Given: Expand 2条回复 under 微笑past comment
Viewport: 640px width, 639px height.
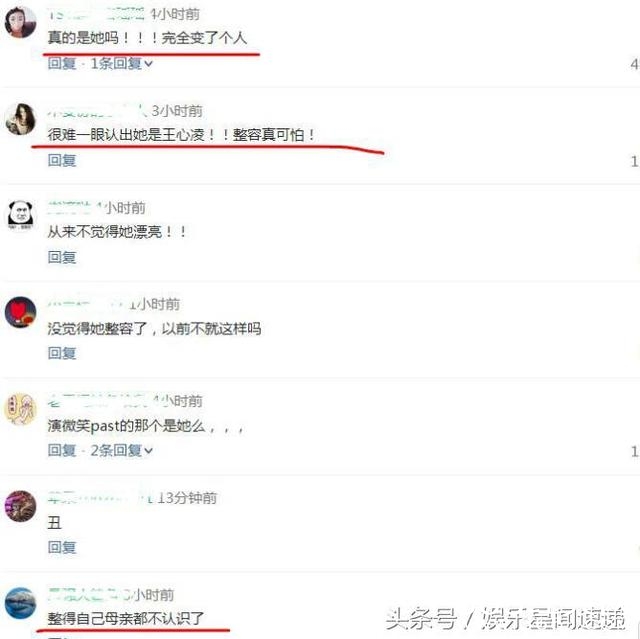Looking at the screenshot, I should coord(121,450).
